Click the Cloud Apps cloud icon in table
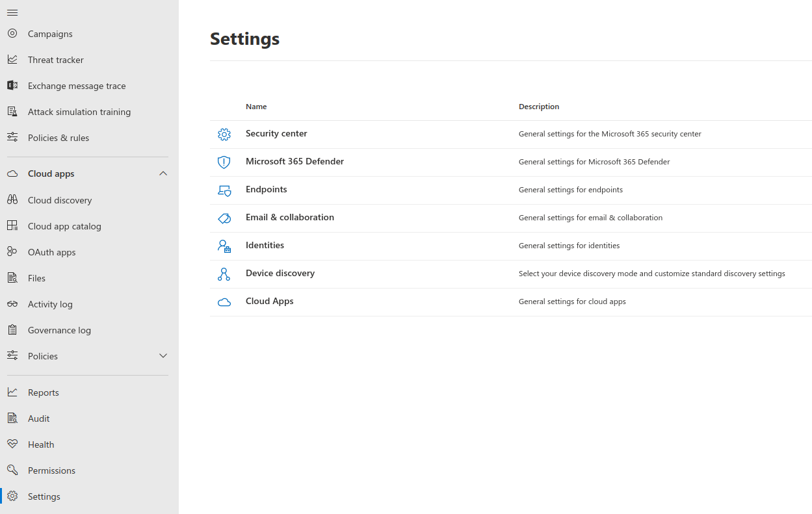Viewport: 812px width, 514px height. (x=224, y=302)
